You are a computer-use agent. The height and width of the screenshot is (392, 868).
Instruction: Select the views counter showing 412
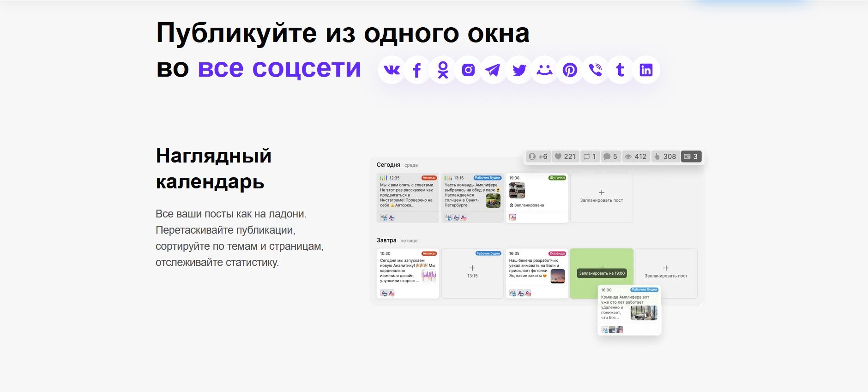point(636,157)
